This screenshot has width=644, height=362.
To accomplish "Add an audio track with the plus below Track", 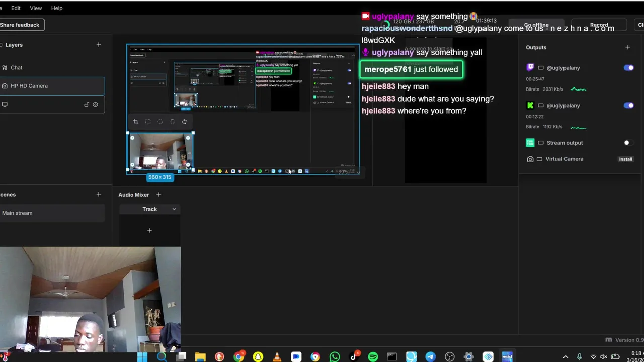I will pyautogui.click(x=149, y=230).
